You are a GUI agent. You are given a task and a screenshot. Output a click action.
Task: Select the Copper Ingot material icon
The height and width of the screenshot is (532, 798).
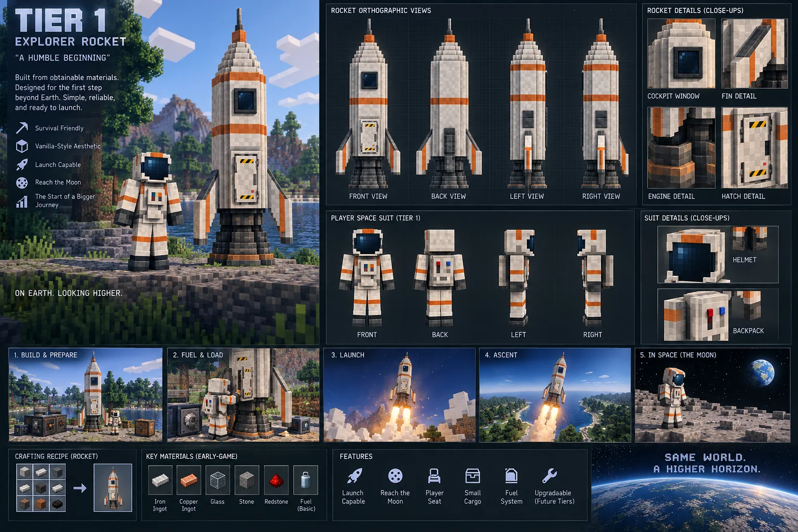tap(189, 480)
